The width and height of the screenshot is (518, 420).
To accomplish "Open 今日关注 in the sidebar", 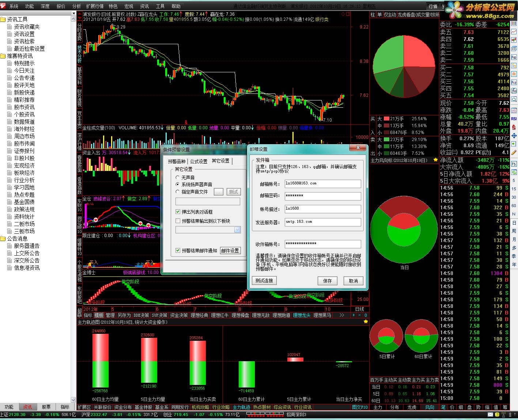I will pos(24,70).
